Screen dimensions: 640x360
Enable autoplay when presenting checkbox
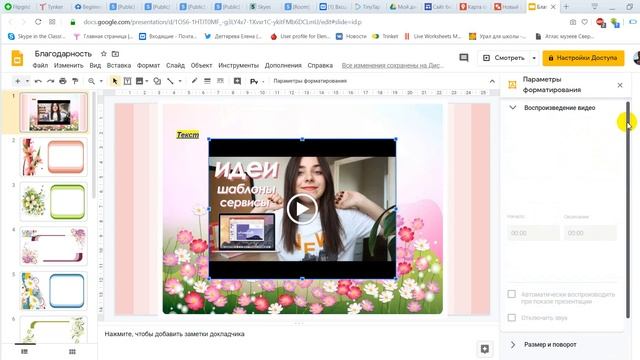point(511,294)
